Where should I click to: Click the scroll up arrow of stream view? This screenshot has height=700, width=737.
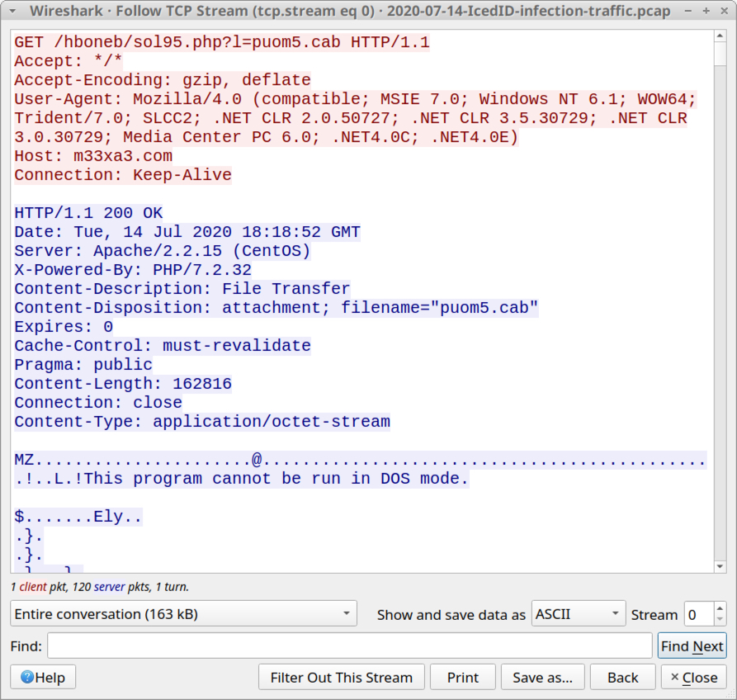coord(720,35)
